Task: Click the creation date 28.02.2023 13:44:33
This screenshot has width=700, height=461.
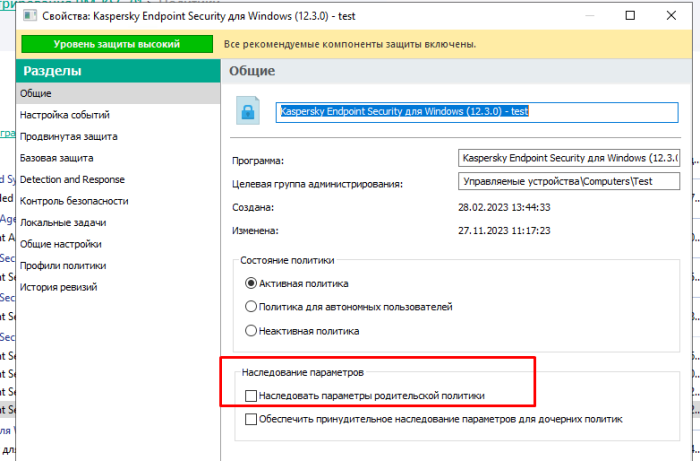Action: tap(504, 207)
